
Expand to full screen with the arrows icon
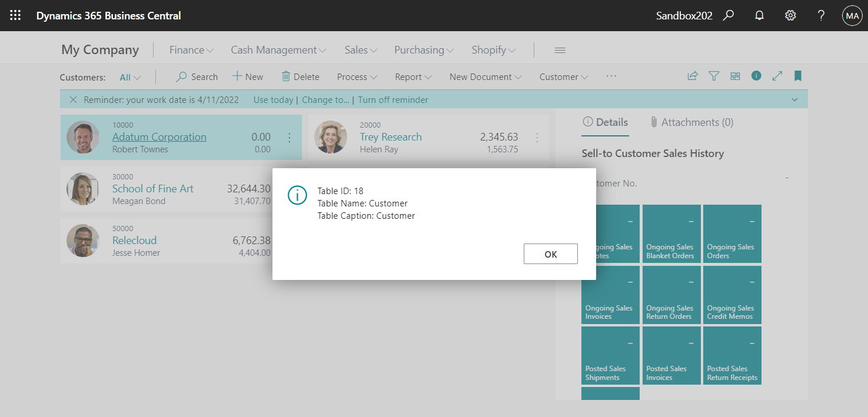point(777,76)
